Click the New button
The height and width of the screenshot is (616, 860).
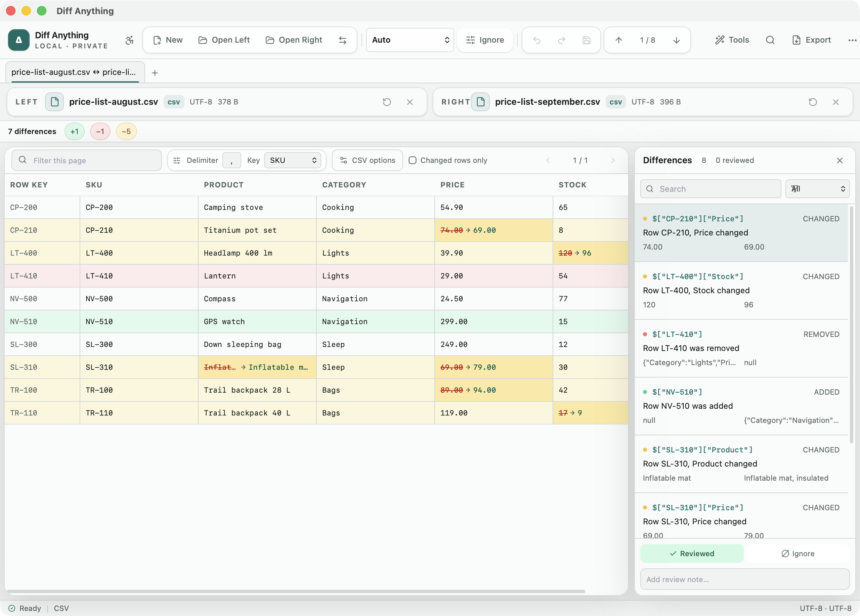[167, 40]
